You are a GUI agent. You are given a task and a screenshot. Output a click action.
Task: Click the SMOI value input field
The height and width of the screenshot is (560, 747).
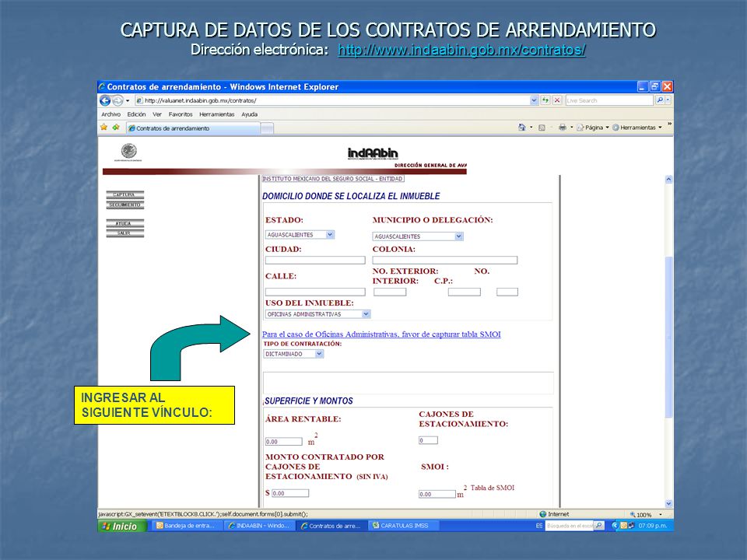(437, 495)
